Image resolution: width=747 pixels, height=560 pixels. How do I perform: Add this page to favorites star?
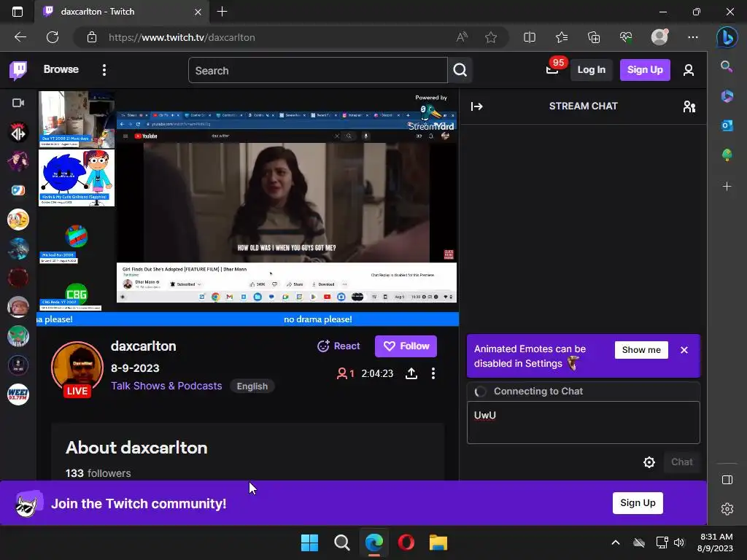491,37
